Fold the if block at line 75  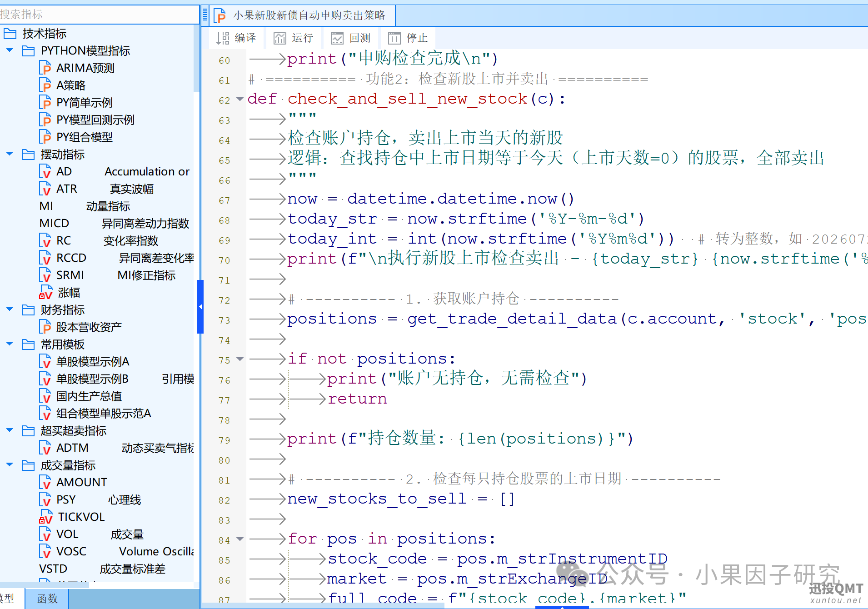240,359
